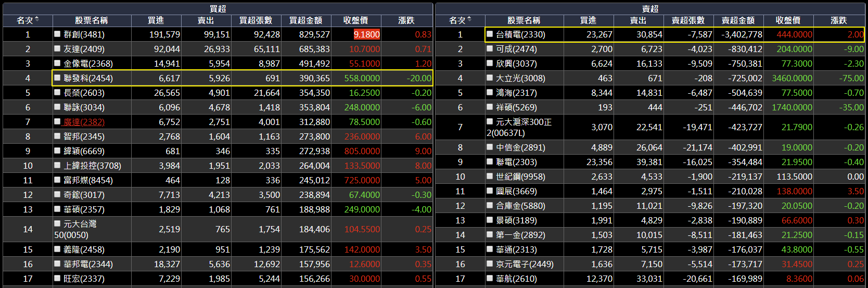Click the 558.0000 closing price of 聯發科
Image resolution: width=868 pixels, height=288 pixels.
point(362,78)
